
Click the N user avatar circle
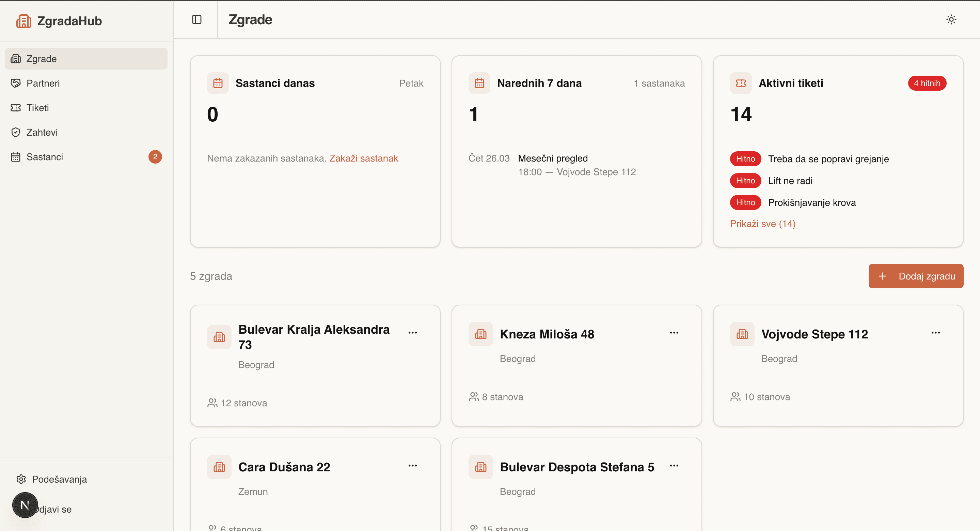click(25, 505)
